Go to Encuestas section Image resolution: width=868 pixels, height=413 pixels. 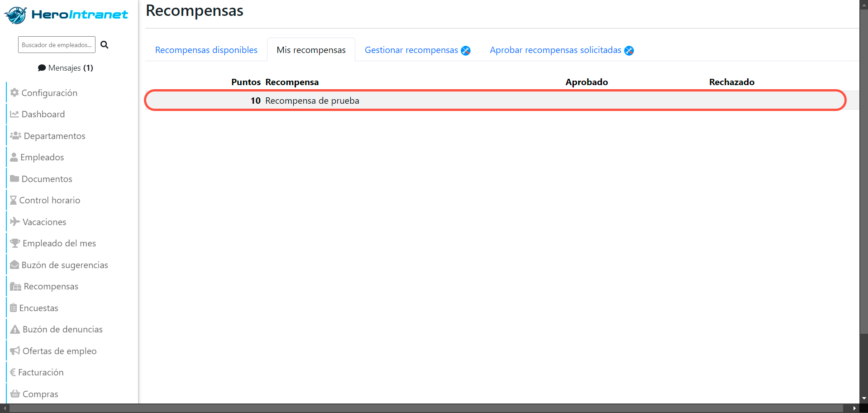pyautogui.click(x=38, y=308)
